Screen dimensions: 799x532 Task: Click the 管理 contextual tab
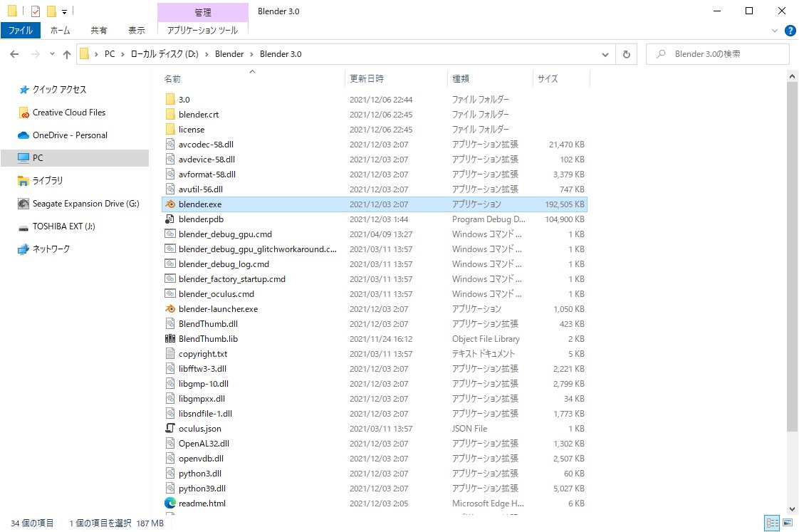coord(203,12)
